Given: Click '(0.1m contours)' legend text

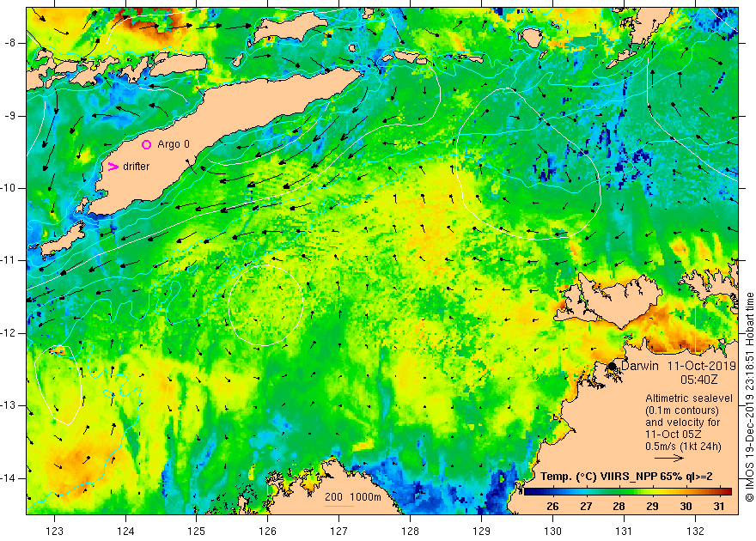Looking at the screenshot, I should (x=682, y=410).
